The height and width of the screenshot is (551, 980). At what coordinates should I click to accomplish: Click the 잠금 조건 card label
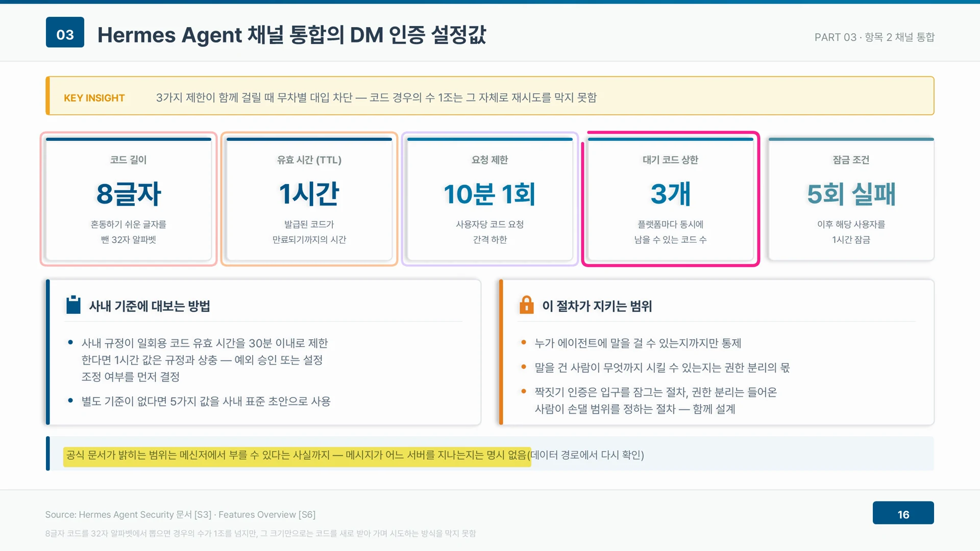pos(851,160)
